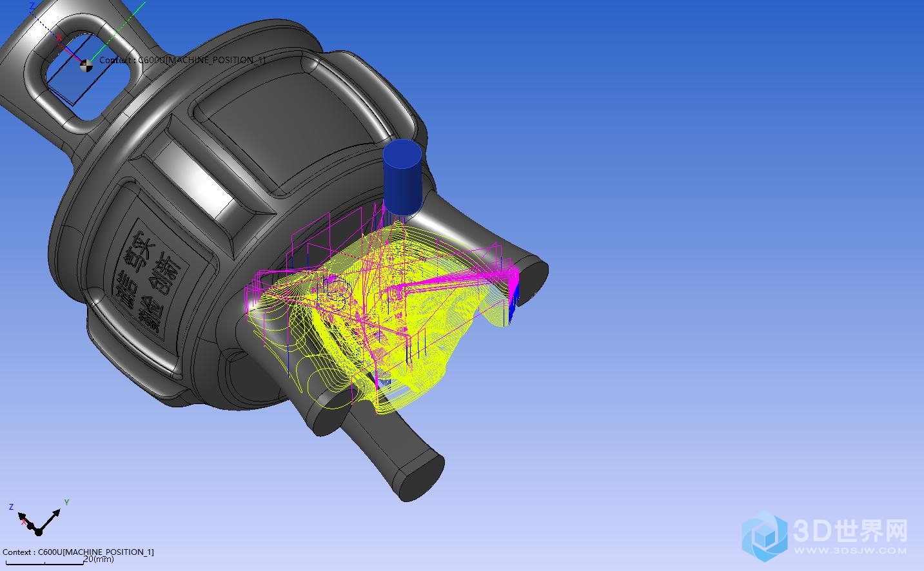This screenshot has width=924, height=571.
Task: Click the 20(mm) scale bar label
Action: pos(98,559)
